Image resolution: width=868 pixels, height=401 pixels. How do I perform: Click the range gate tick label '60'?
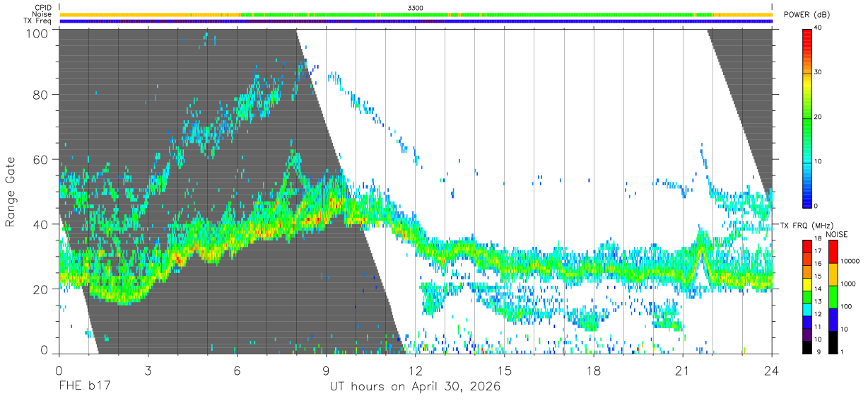[x=41, y=159]
